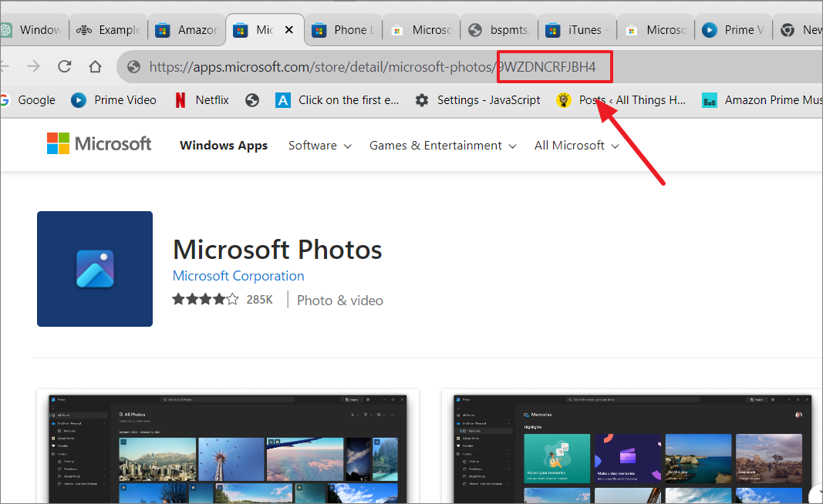Open the Microsoft Corporation publisher link

pyautogui.click(x=238, y=276)
